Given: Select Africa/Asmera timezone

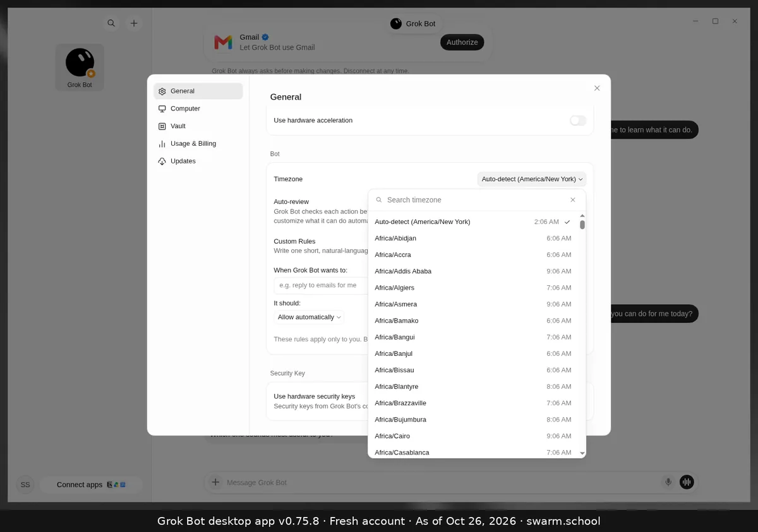Looking at the screenshot, I should click(x=472, y=304).
